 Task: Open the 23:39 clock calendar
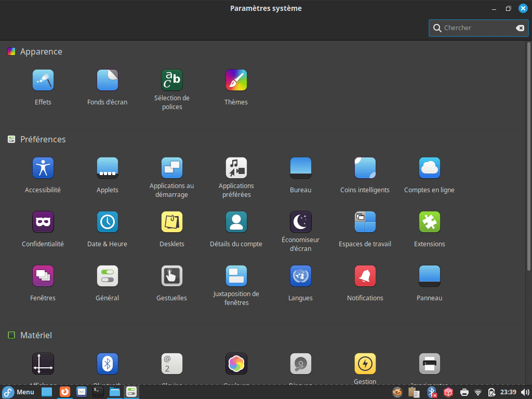[x=508, y=392]
